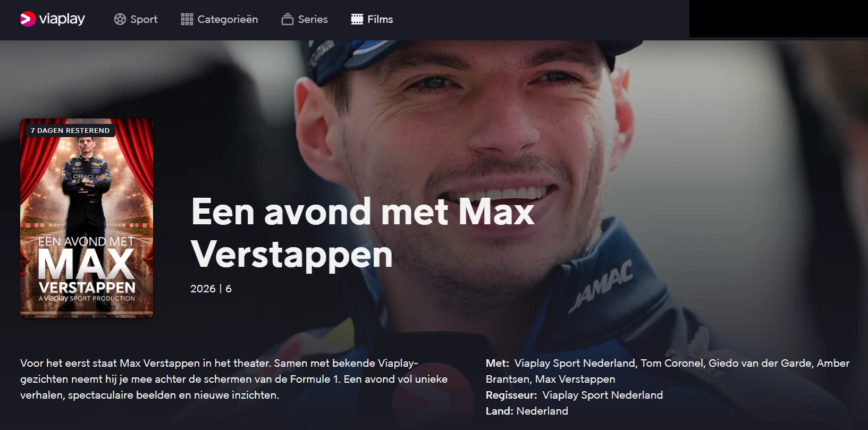868x430 pixels.
Task: Click the Films filmstrip icon
Action: click(x=357, y=19)
